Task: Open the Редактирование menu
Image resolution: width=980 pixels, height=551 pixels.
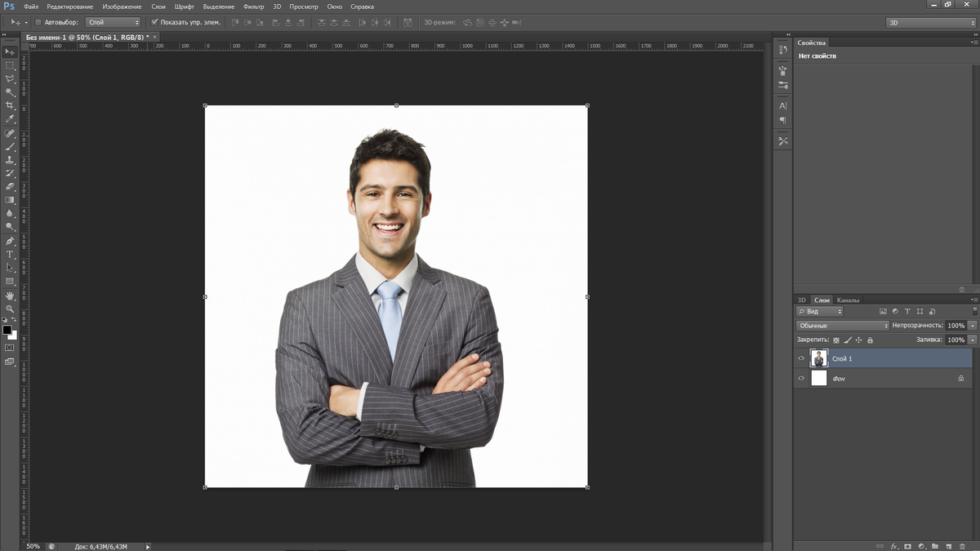Action: coord(70,7)
